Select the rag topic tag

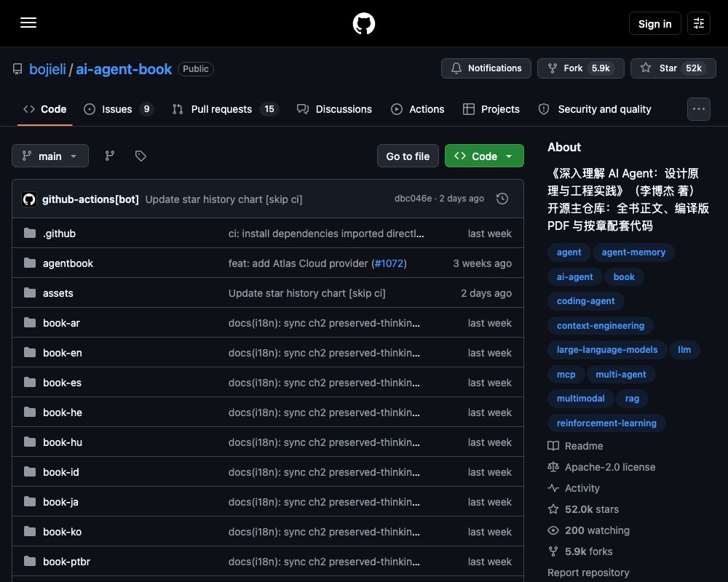632,398
